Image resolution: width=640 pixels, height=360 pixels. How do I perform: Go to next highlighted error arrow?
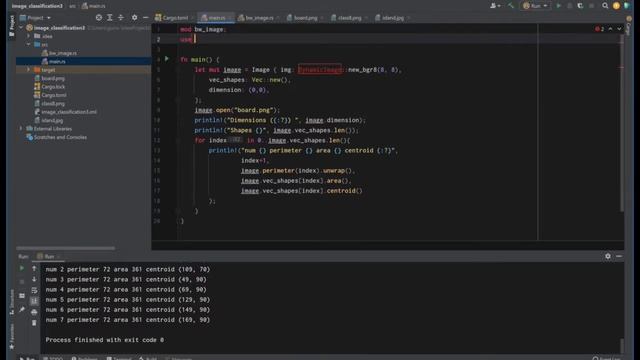point(619,29)
